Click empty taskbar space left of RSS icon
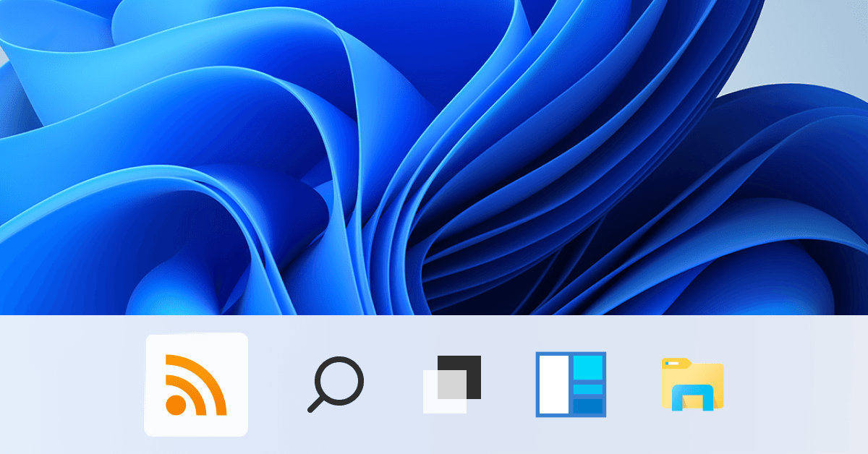 click(72, 385)
